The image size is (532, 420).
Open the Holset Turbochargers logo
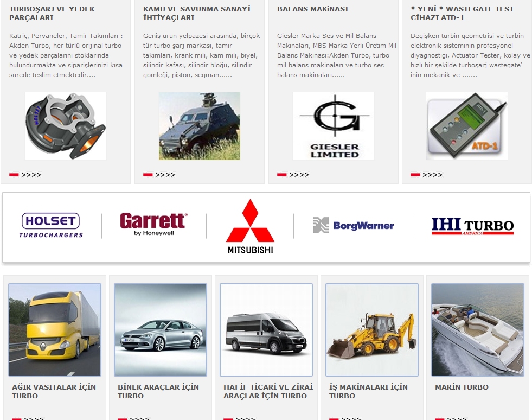[x=51, y=225]
